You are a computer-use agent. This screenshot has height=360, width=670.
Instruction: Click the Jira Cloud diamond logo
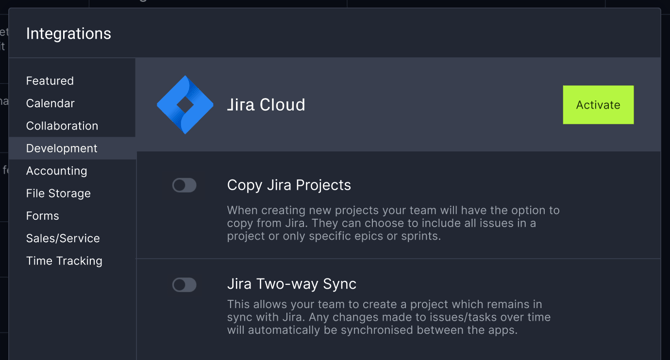[x=185, y=105]
